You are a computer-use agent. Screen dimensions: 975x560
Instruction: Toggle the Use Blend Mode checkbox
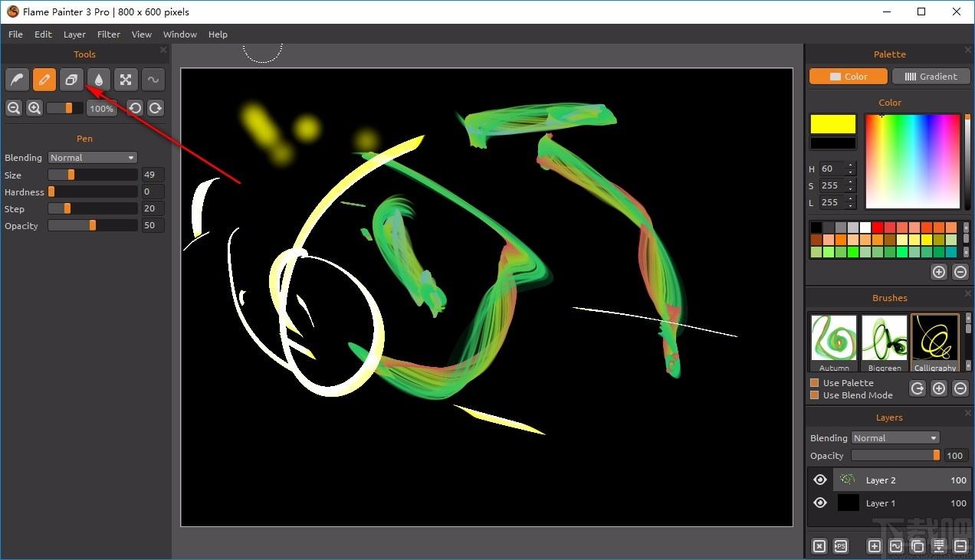(815, 395)
